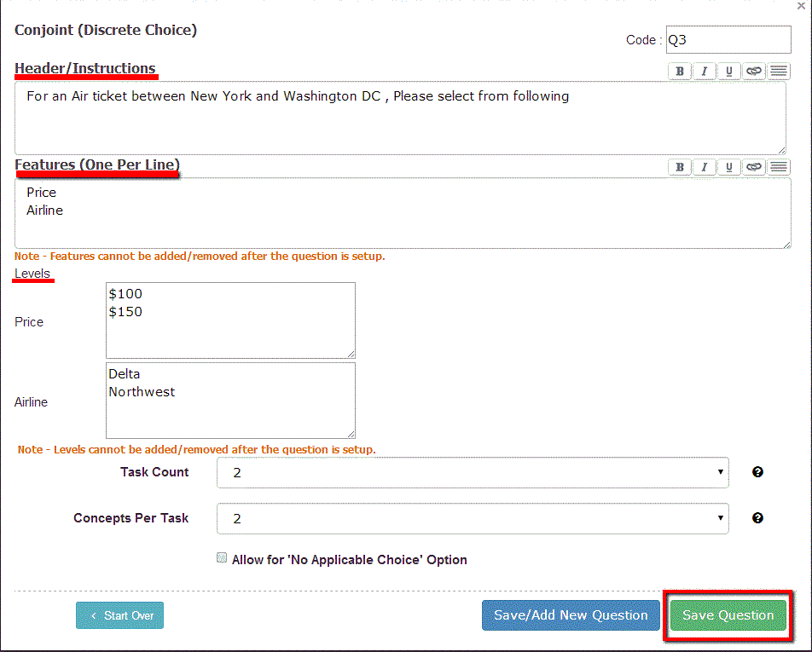Expand the Concepts Per Task dropdown
The width and height of the screenshot is (812, 652).
473,518
